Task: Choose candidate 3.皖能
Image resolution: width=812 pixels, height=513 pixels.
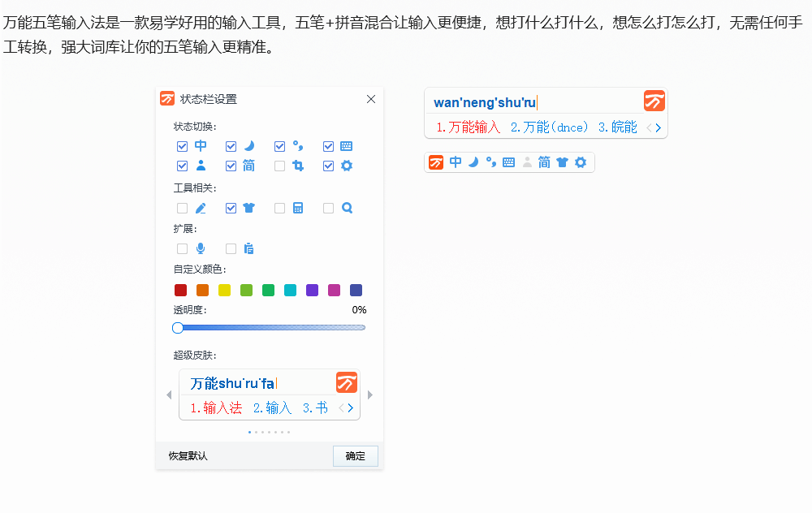Action: 618,127
